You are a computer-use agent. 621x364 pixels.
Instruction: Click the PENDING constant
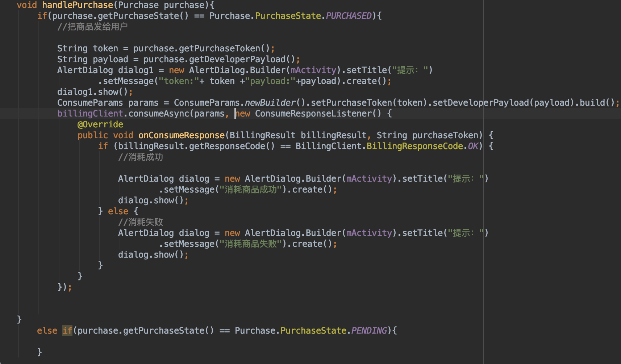(x=369, y=331)
